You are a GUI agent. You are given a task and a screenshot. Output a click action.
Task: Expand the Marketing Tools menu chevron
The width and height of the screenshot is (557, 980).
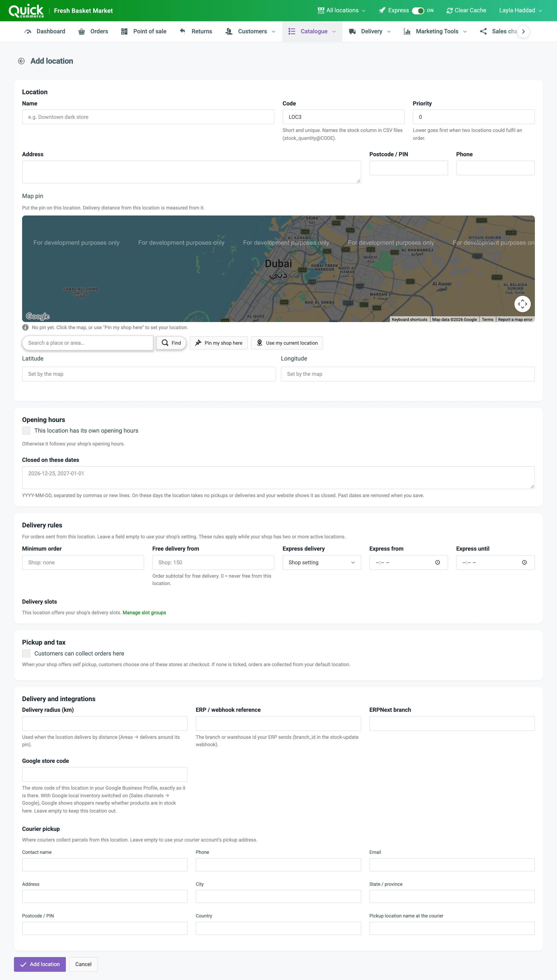(465, 31)
